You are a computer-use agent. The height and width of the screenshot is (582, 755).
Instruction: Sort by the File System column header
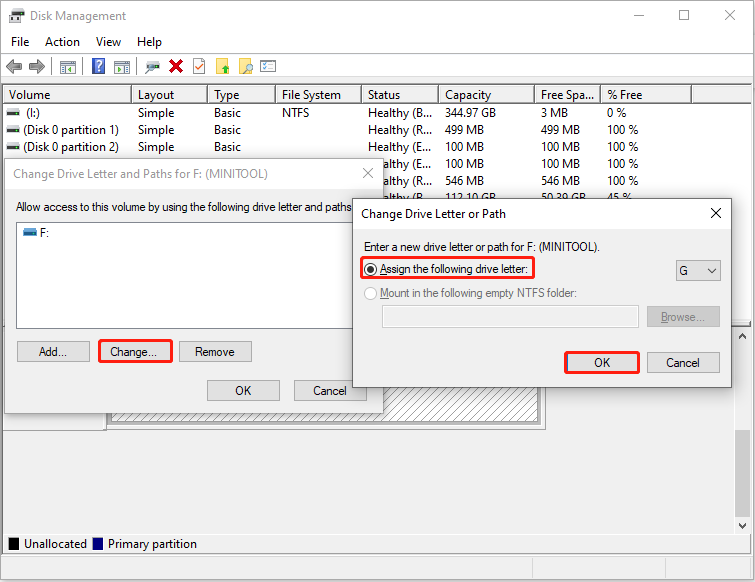pos(319,94)
